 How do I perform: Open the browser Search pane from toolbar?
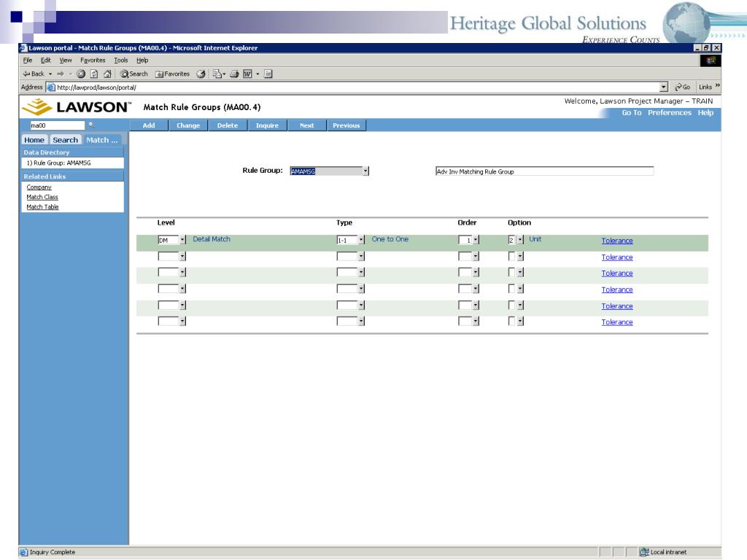(x=134, y=74)
